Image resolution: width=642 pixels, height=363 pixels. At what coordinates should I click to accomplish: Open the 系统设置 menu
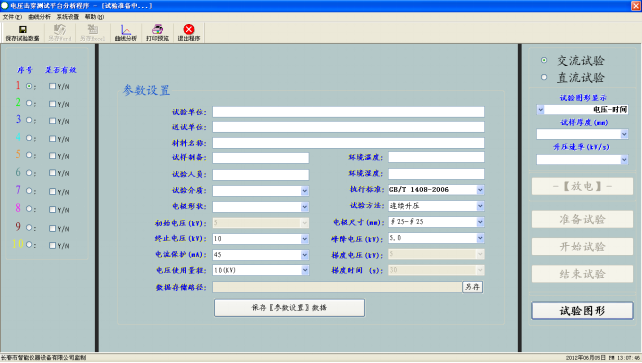pyautogui.click(x=68, y=17)
